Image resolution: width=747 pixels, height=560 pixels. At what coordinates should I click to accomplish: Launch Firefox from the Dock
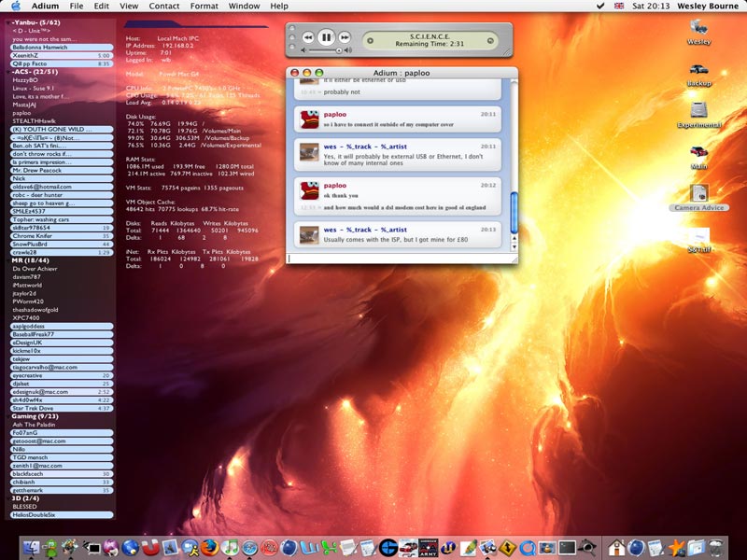(209, 547)
